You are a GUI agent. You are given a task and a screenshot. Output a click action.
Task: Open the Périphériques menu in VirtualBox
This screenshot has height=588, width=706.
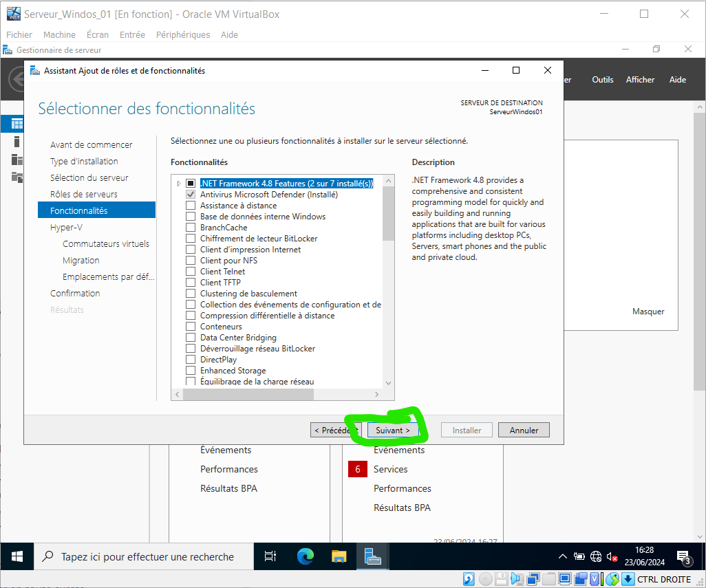[183, 34]
